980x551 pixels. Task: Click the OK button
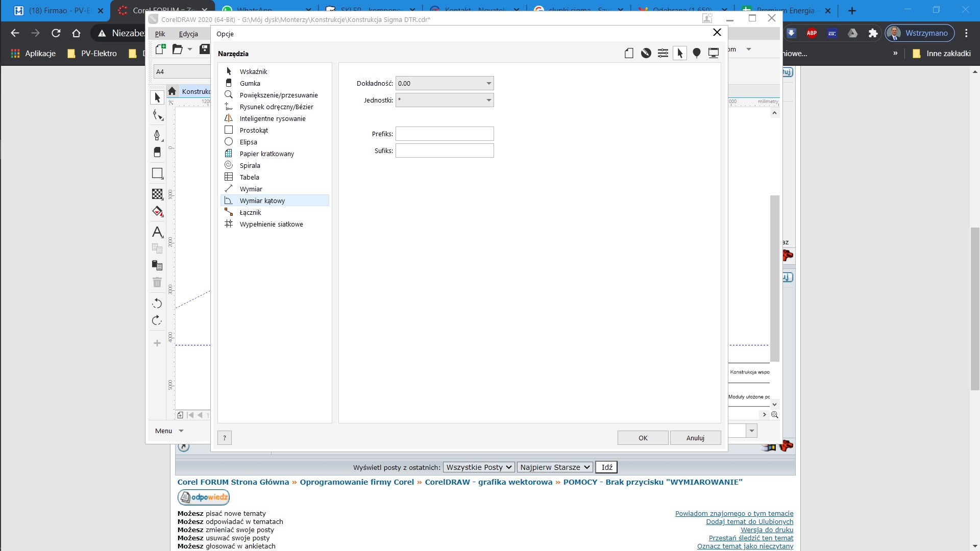point(643,438)
